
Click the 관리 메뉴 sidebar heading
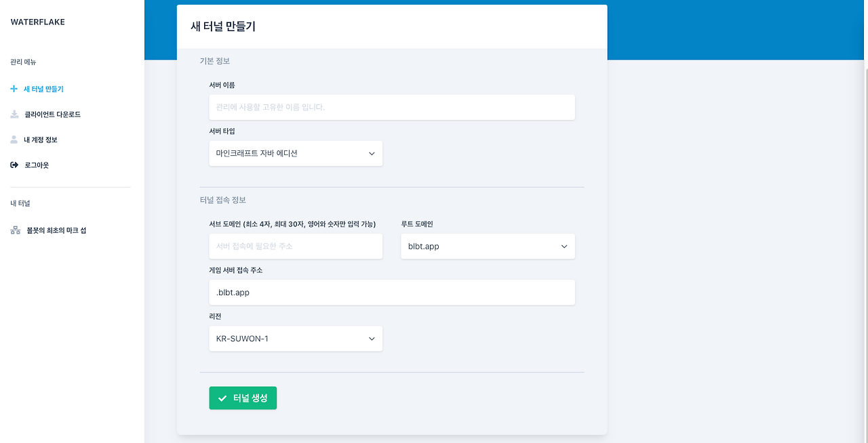[x=24, y=62]
